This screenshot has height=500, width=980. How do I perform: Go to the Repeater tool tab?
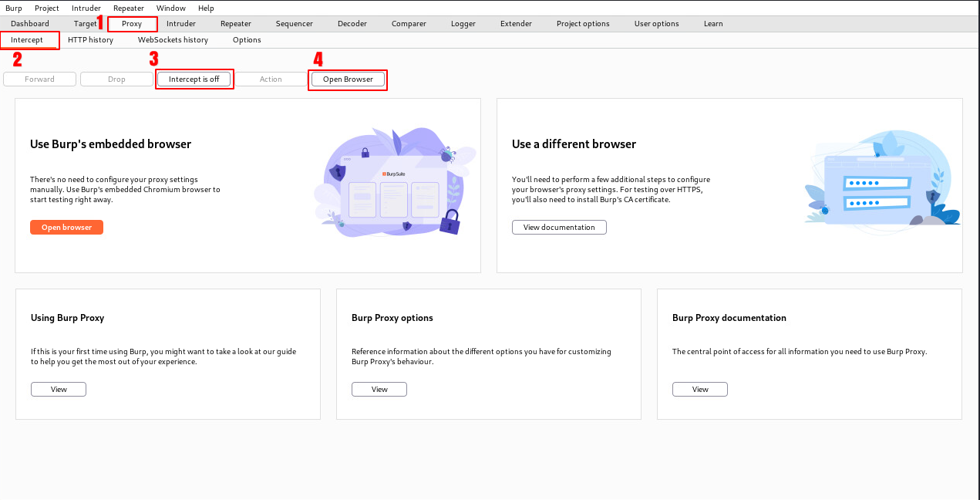point(236,24)
